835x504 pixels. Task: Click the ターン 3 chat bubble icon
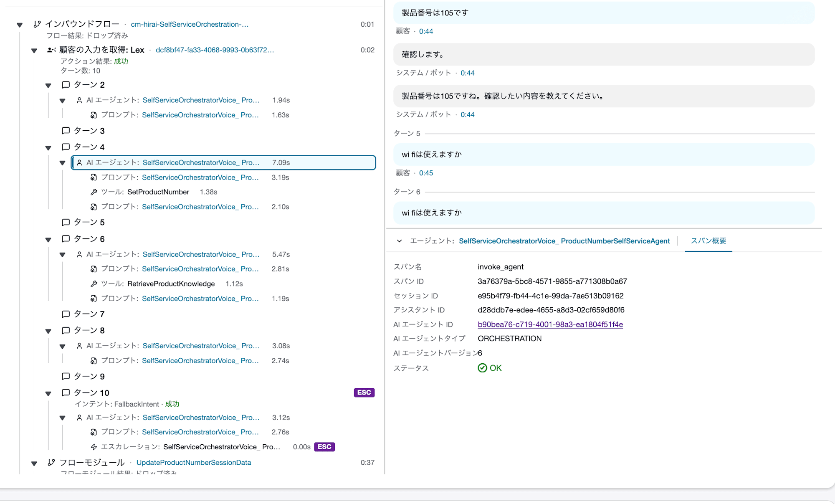pyautogui.click(x=66, y=131)
